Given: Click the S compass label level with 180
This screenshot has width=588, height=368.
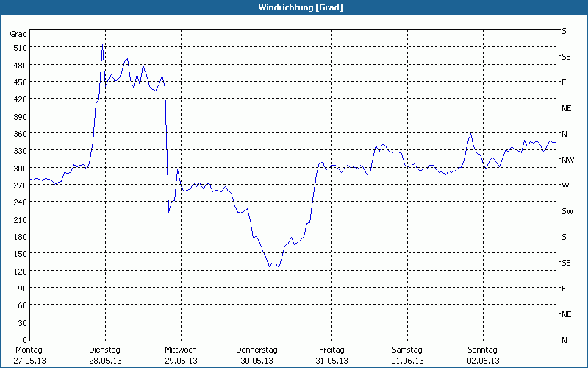Looking at the screenshot, I should 564,237.
